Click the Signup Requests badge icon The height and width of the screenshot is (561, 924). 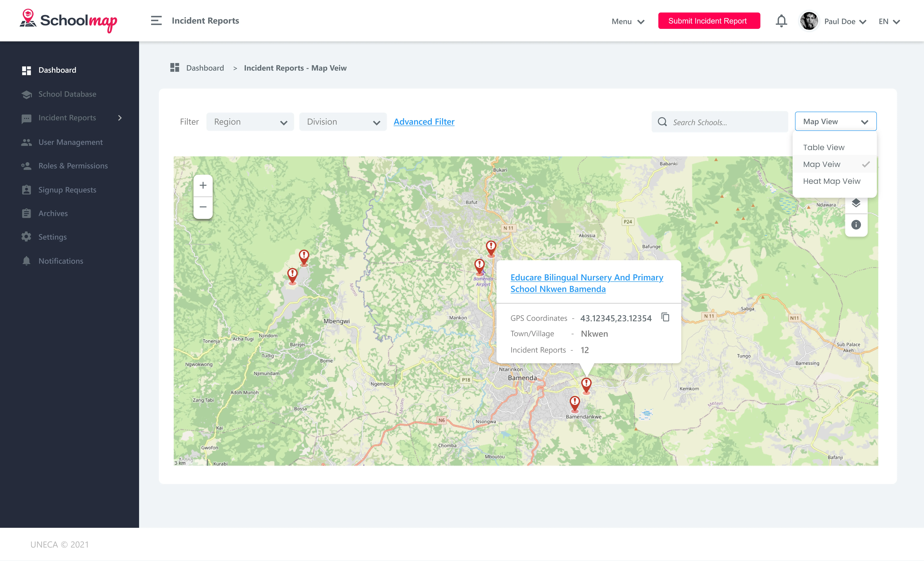pos(26,190)
